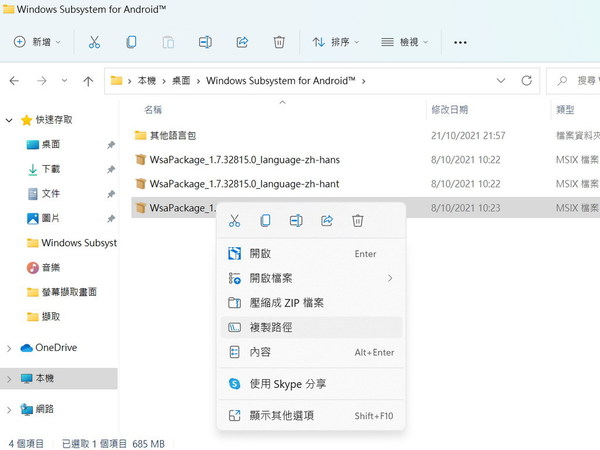Choose 使用 Skype 分享
This screenshot has width=600, height=450.
[311, 384]
